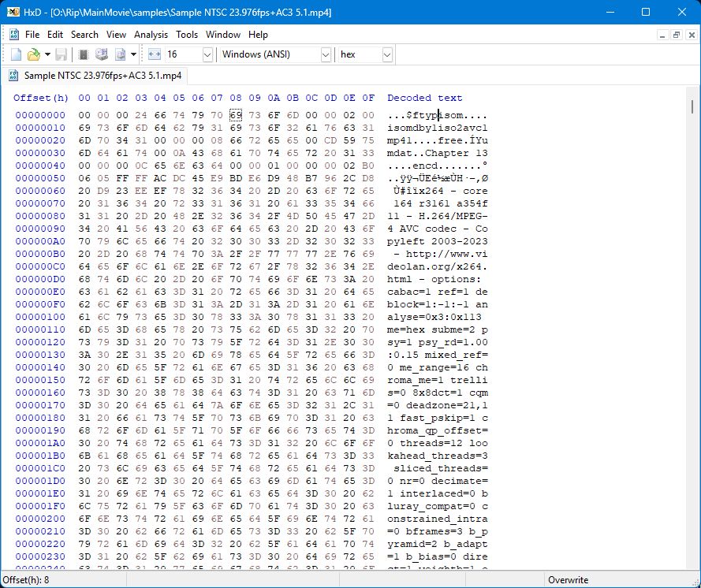Open the hex offset base dropdown
Viewport: 701px width, 588px height.
[x=387, y=55]
